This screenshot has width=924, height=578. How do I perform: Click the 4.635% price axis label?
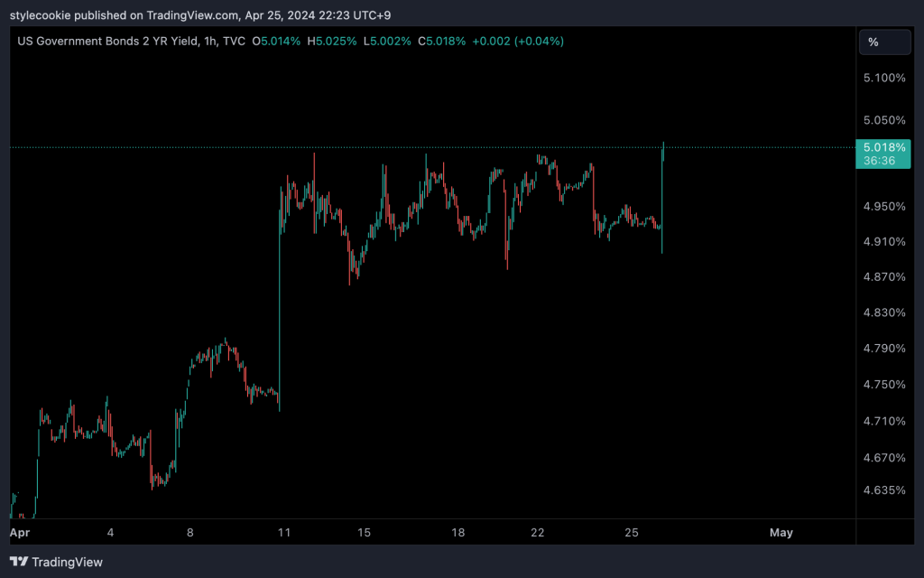click(884, 490)
